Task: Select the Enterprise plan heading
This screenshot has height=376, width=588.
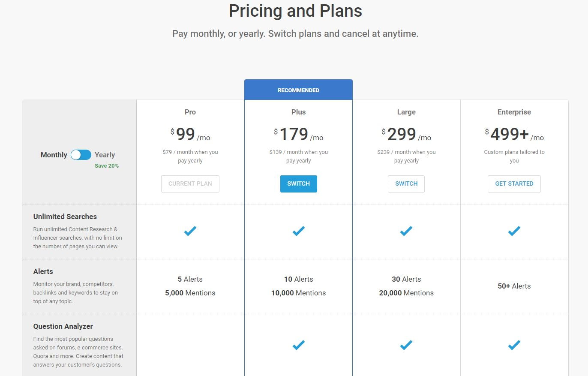Action: (514, 112)
